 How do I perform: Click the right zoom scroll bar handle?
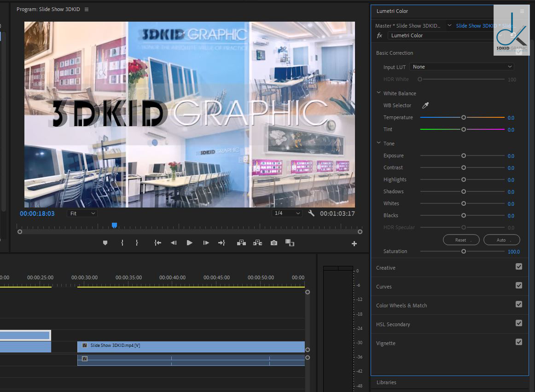(360, 232)
